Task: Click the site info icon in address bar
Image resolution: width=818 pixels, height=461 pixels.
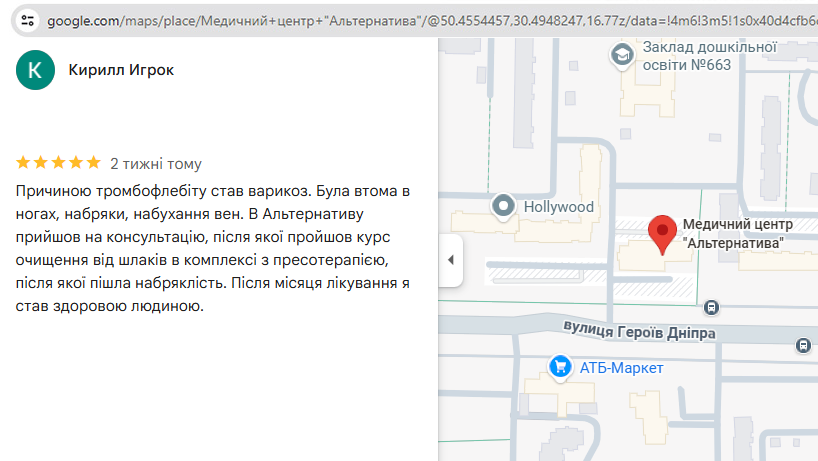Action: tap(27, 20)
